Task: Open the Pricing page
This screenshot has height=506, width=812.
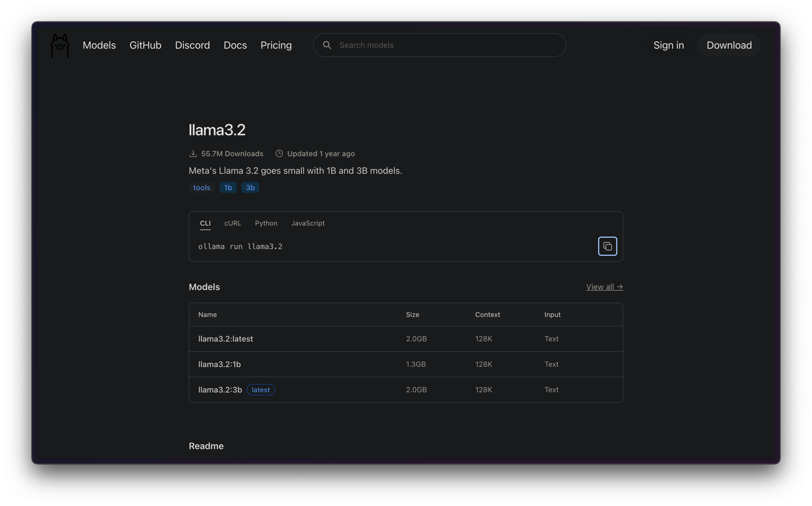Action: click(276, 45)
